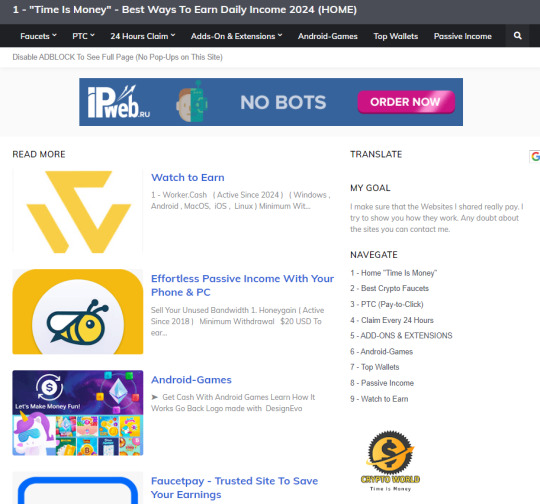
Task: Click the MY GOAL description paragraph
Action: pos(437,218)
